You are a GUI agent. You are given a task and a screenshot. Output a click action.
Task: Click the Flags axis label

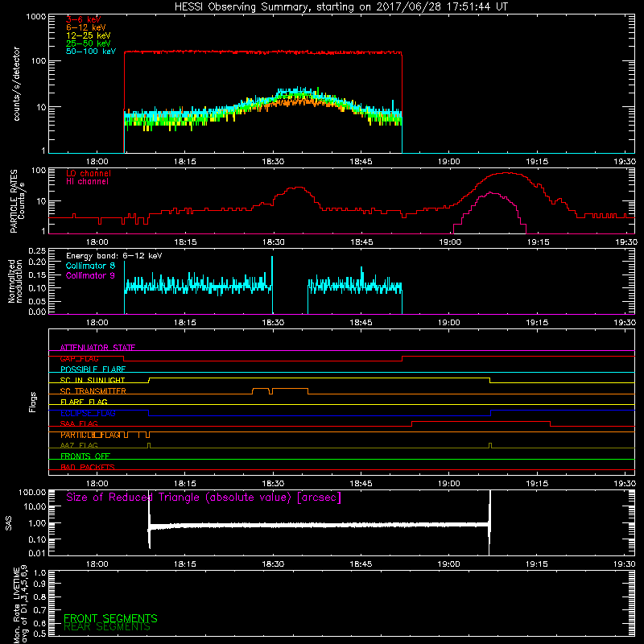click(x=33, y=402)
